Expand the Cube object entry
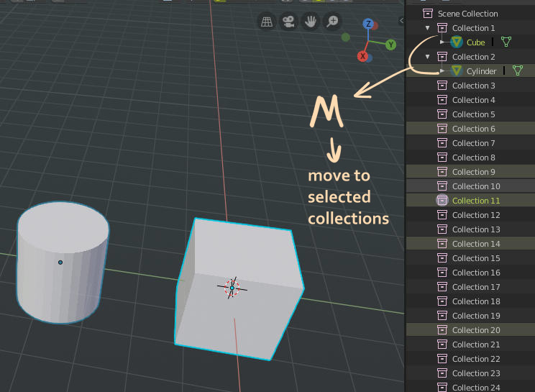This screenshot has width=535, height=392. tap(442, 42)
